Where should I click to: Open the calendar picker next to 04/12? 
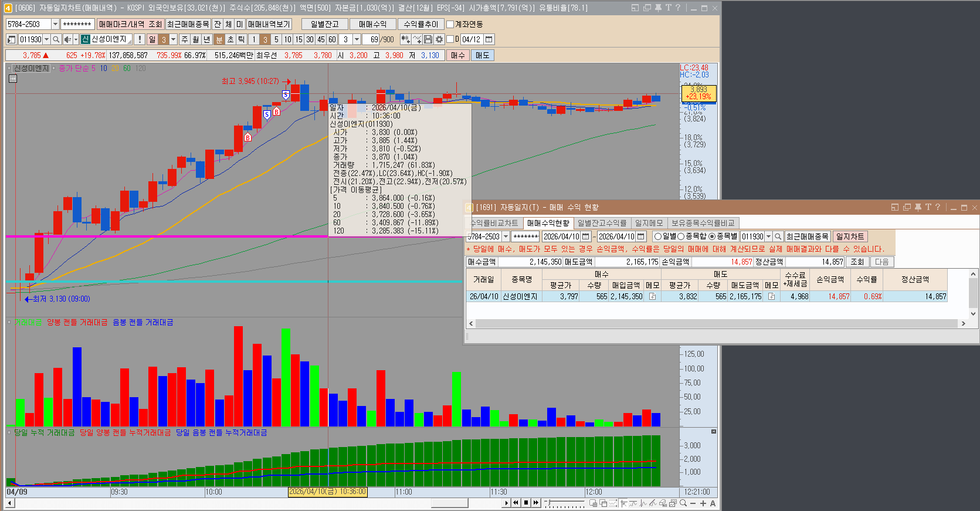[x=489, y=39]
